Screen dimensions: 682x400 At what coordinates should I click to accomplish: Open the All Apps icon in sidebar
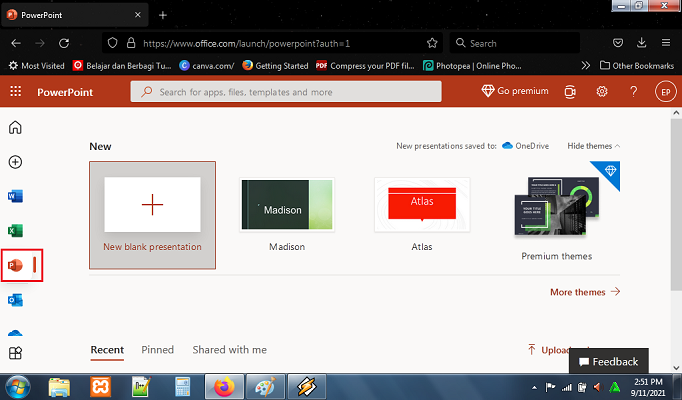[x=15, y=353]
